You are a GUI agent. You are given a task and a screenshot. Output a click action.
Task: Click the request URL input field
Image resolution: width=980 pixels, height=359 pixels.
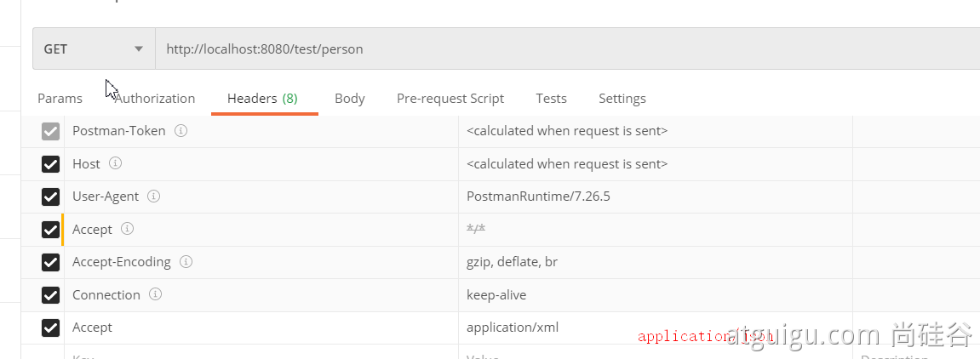[x=562, y=49]
